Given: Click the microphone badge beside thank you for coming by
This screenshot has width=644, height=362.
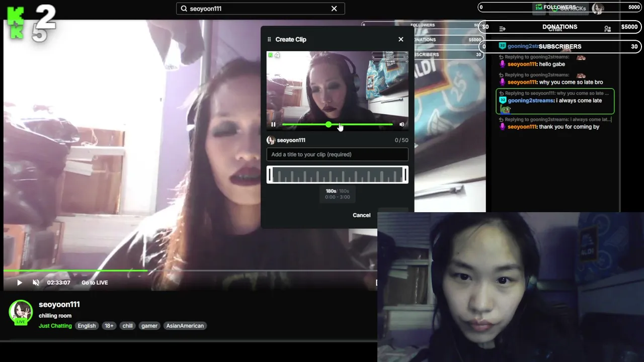Looking at the screenshot, I should [502, 127].
